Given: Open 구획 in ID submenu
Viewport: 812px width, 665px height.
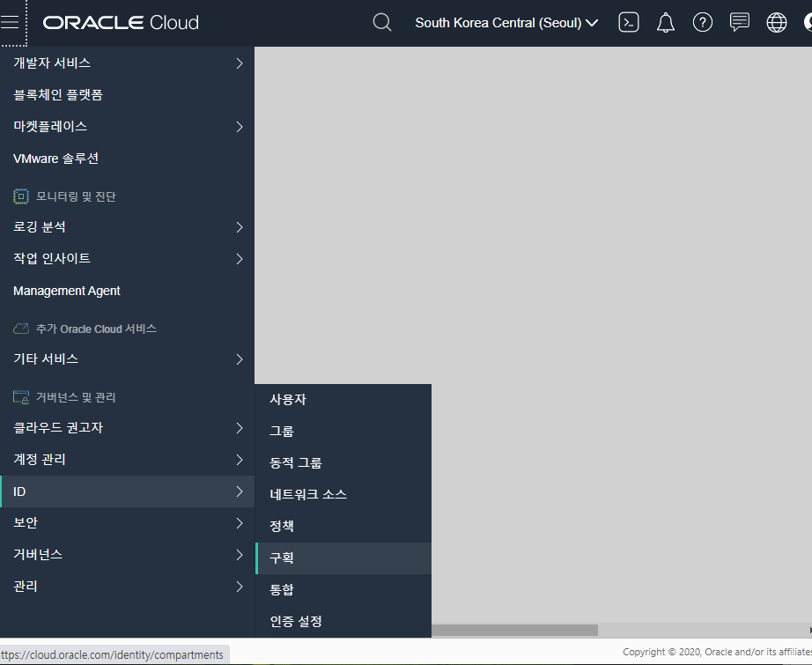Looking at the screenshot, I should tap(343, 558).
